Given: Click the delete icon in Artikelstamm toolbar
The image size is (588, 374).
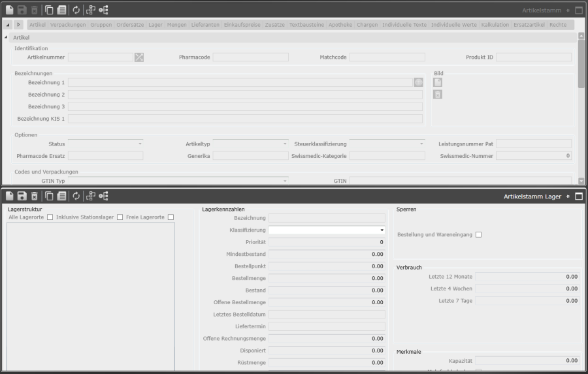Looking at the screenshot, I should [x=34, y=10].
